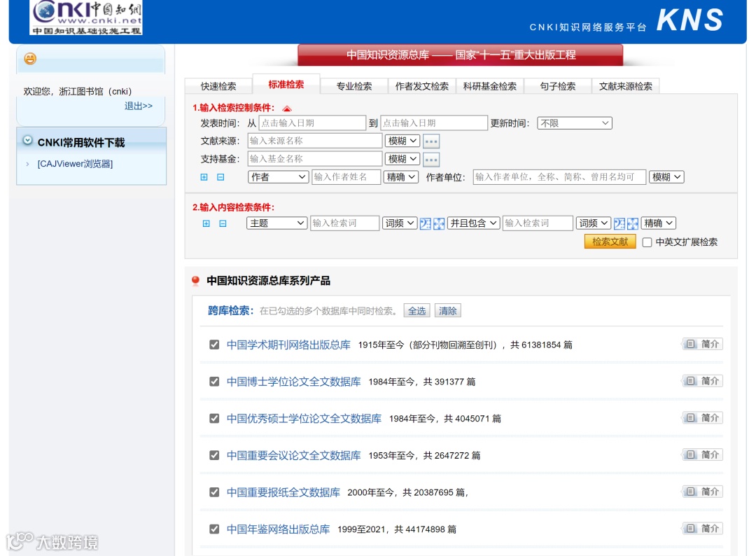This screenshot has height=556, width=756.
Task: Open 作者单位 模糊 match dropdown
Action: (x=666, y=177)
